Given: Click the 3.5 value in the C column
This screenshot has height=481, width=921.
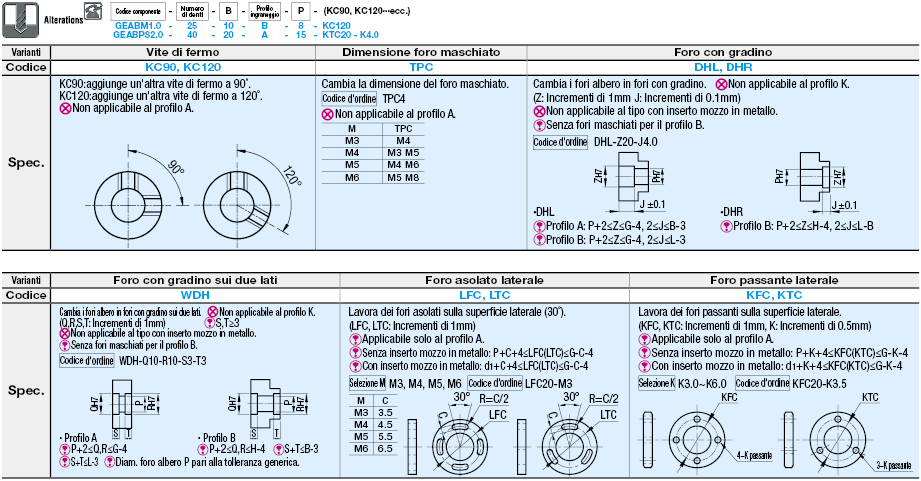Looking at the screenshot, I should click(385, 413).
